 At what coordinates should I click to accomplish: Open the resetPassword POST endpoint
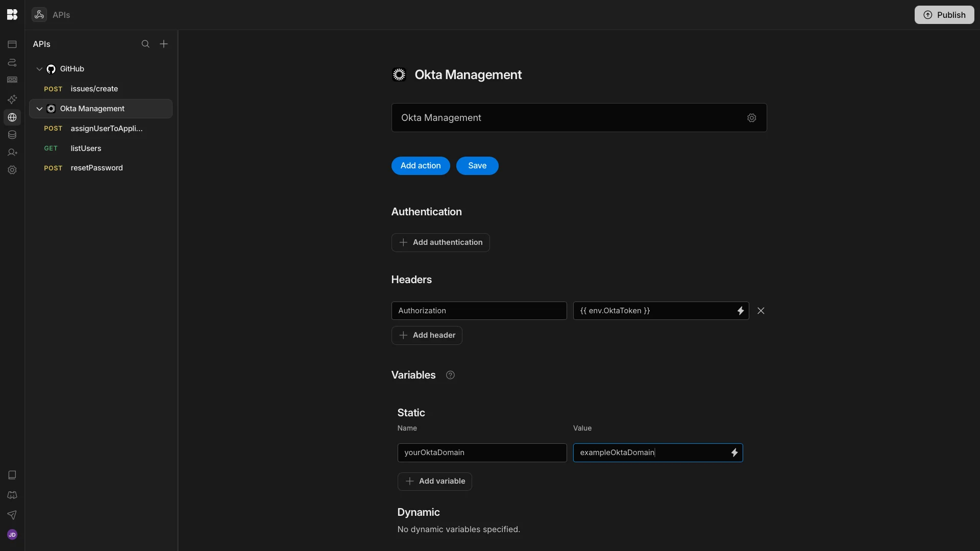tap(96, 168)
